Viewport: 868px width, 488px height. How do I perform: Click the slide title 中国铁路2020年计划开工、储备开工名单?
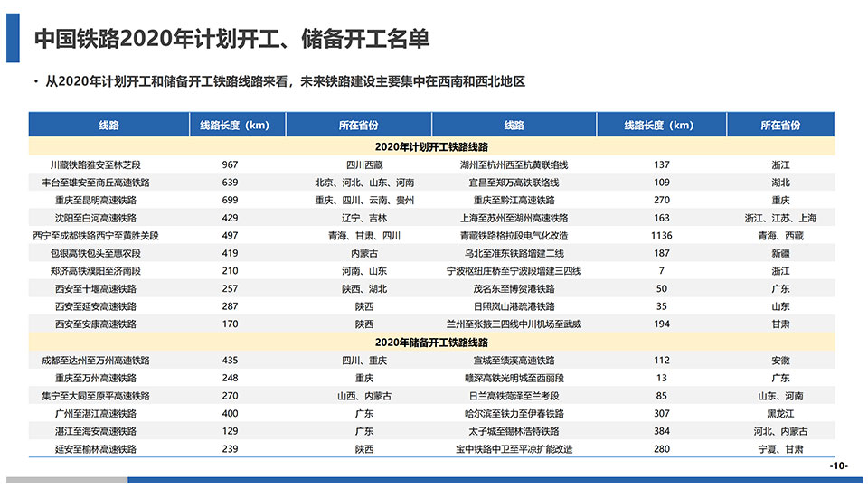[x=231, y=39]
